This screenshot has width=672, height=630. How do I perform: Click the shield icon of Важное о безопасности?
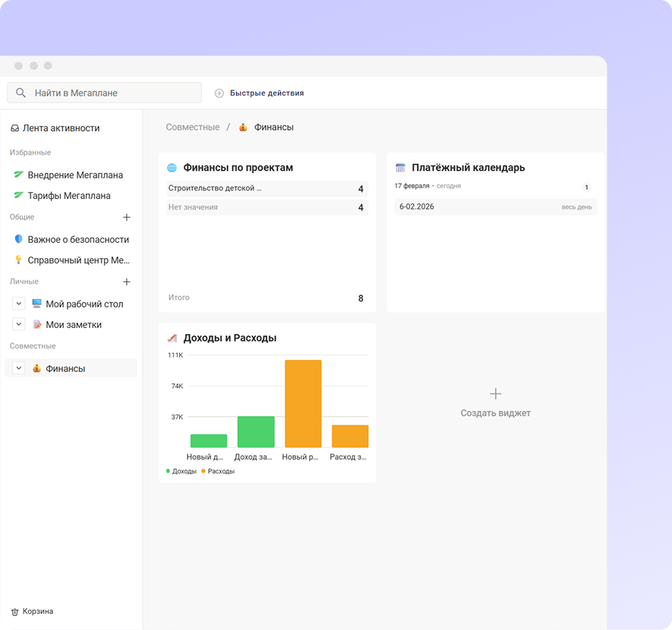click(x=18, y=239)
